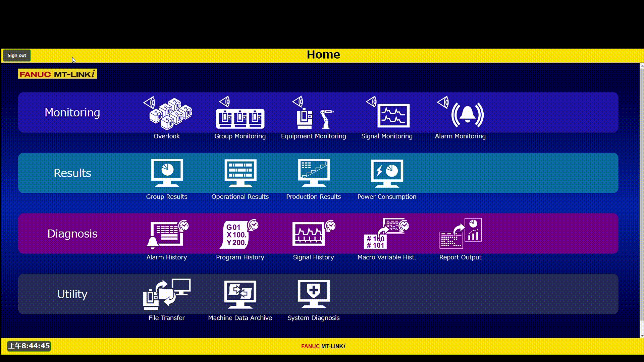Screen dimensions: 644x362
Task: Select Signal Monitoring view
Action: (387, 117)
